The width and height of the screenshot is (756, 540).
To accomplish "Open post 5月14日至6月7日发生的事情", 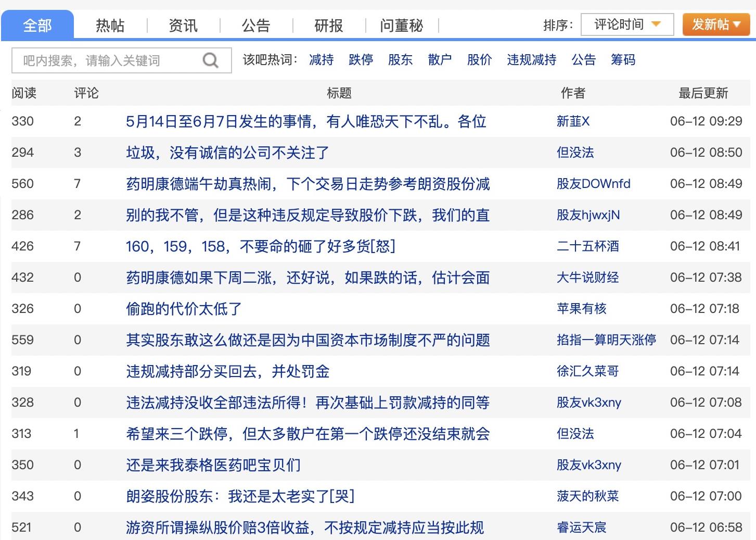I will 306,121.
